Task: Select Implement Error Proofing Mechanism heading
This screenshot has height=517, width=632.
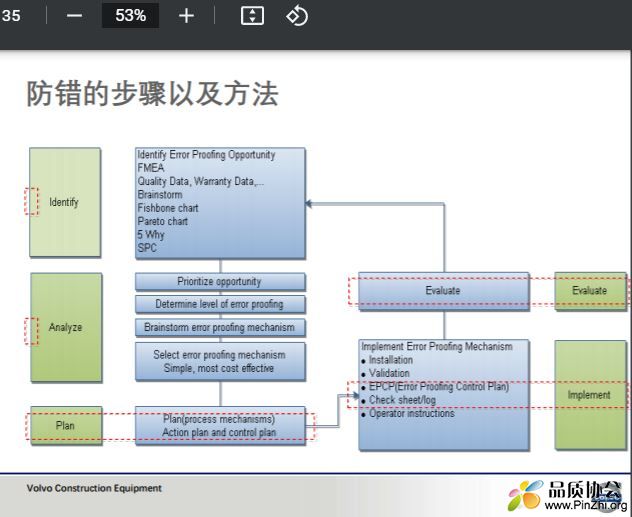Action: [437, 347]
